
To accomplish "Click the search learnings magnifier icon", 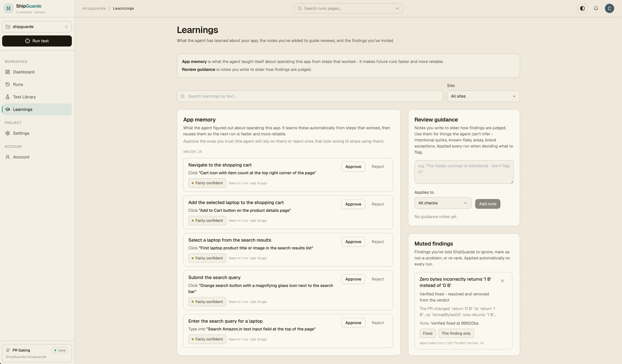I will 183,96.
